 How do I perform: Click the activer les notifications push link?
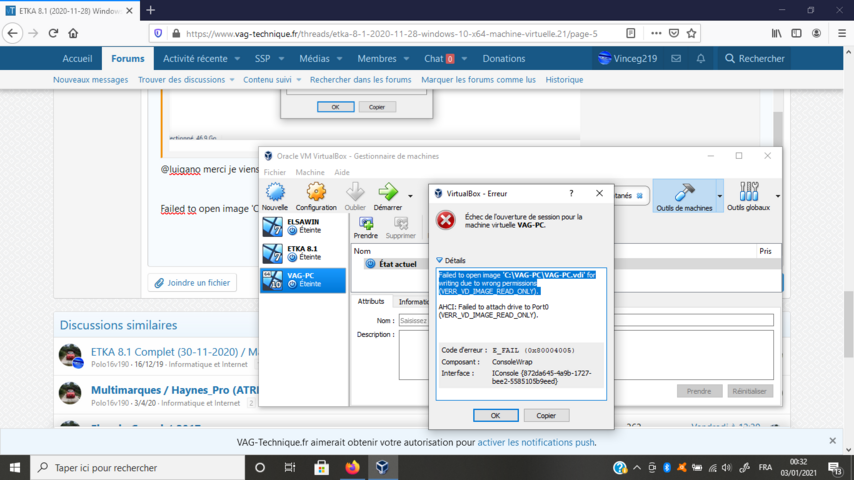536,442
